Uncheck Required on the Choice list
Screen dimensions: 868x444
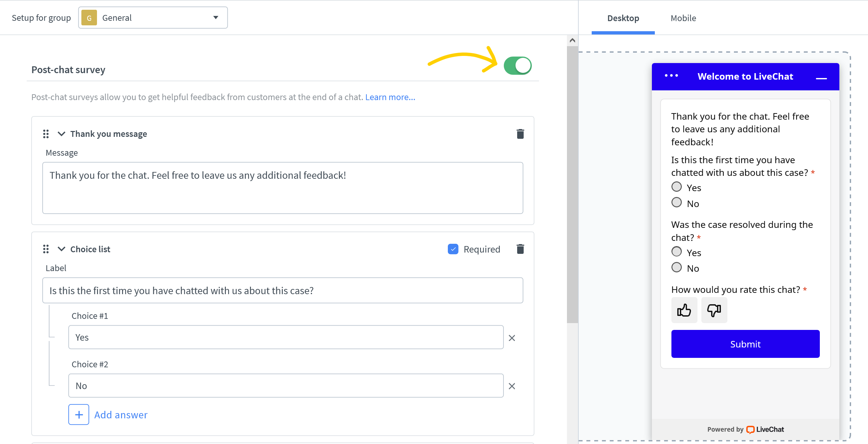tap(453, 249)
